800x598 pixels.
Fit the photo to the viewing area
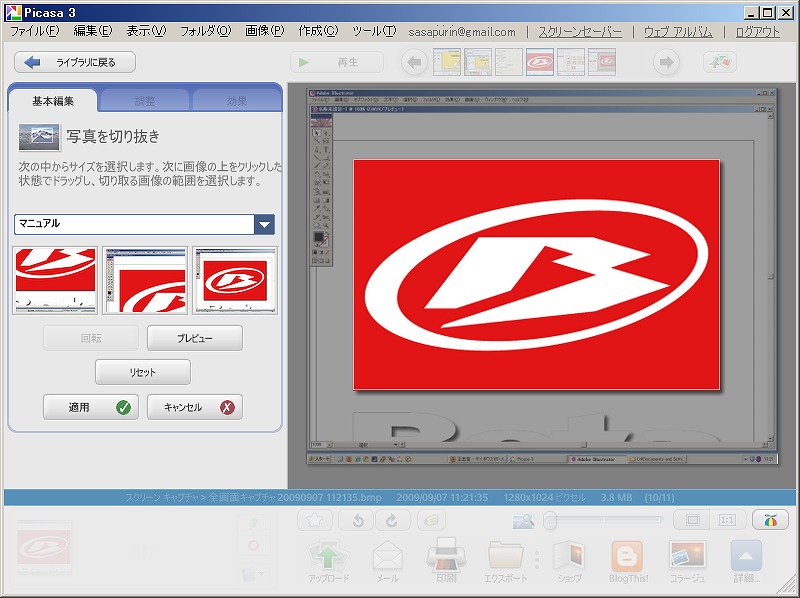[x=692, y=520]
